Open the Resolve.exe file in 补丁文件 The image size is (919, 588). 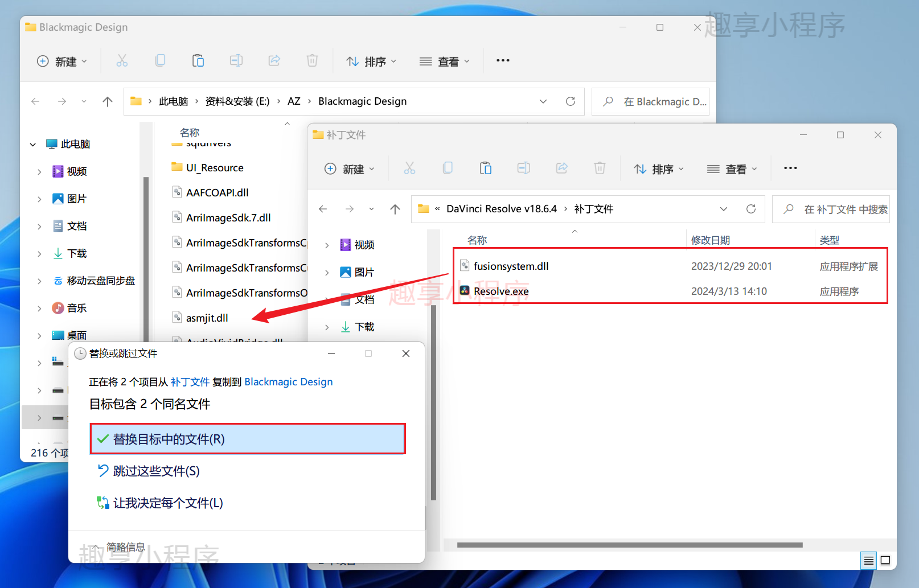tap(501, 291)
